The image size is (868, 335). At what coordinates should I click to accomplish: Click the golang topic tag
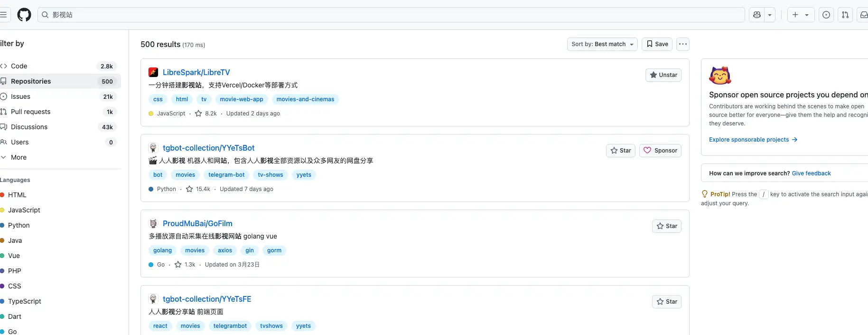(163, 250)
